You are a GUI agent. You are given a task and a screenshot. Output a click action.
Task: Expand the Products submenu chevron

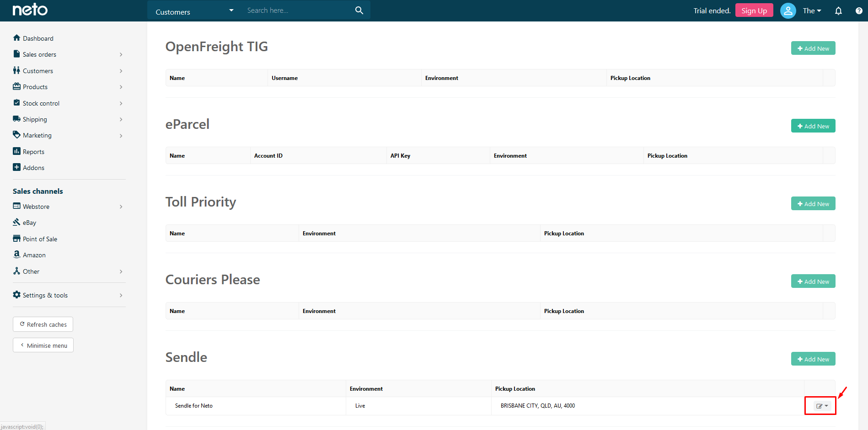pyautogui.click(x=121, y=87)
